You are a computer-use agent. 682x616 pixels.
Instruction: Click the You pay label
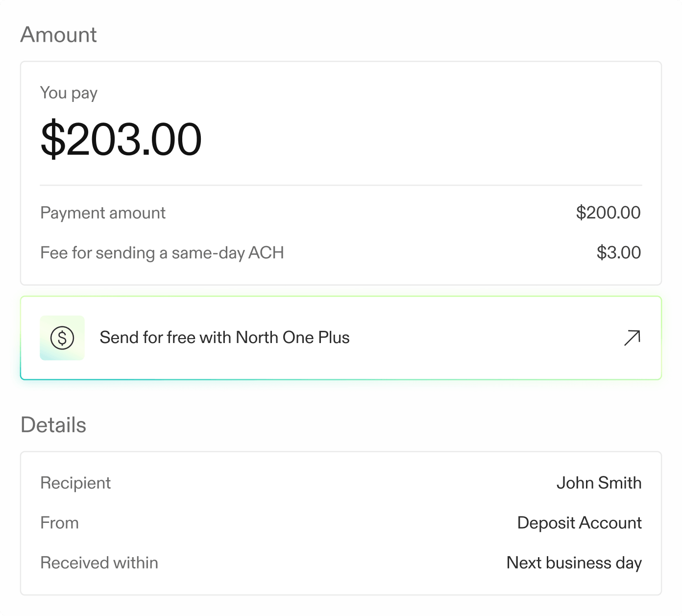click(x=69, y=93)
